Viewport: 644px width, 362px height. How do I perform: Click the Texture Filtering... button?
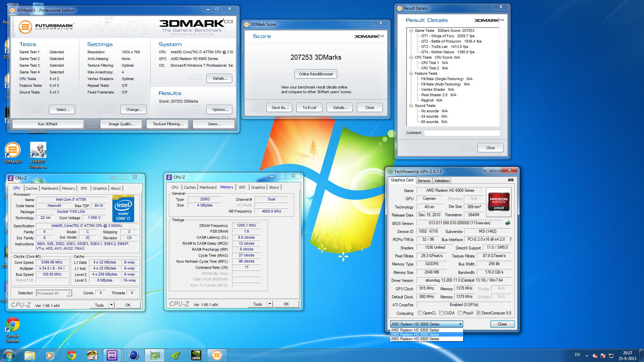168,124
